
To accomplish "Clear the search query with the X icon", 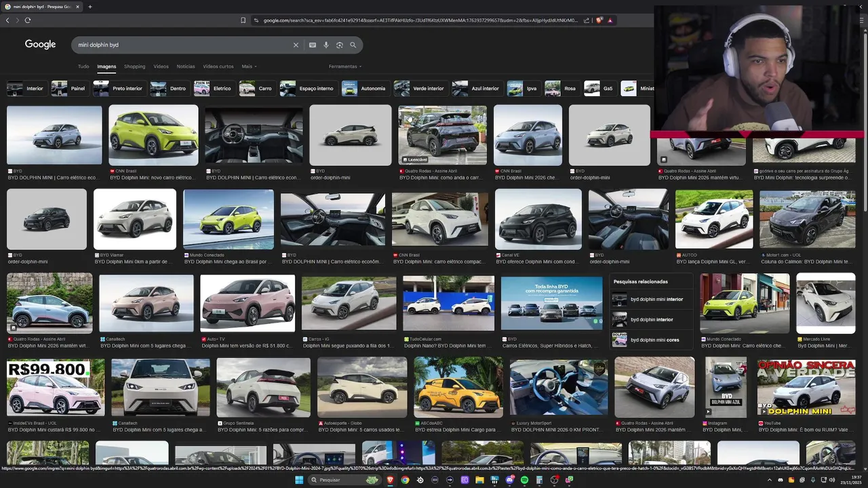I will 296,45.
